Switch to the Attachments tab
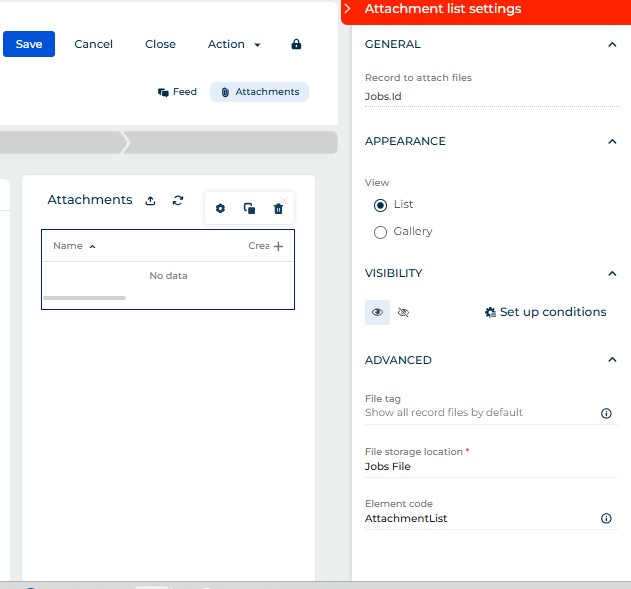 pos(259,92)
